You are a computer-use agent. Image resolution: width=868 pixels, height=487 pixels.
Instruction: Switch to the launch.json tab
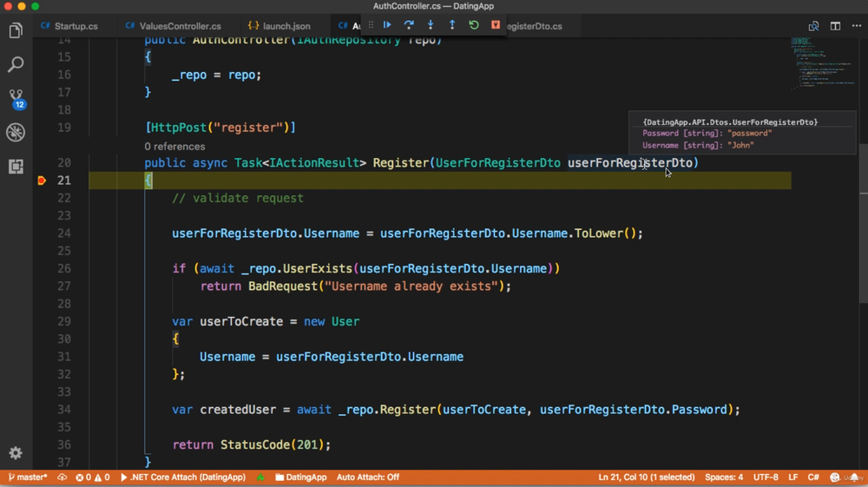pos(279,26)
